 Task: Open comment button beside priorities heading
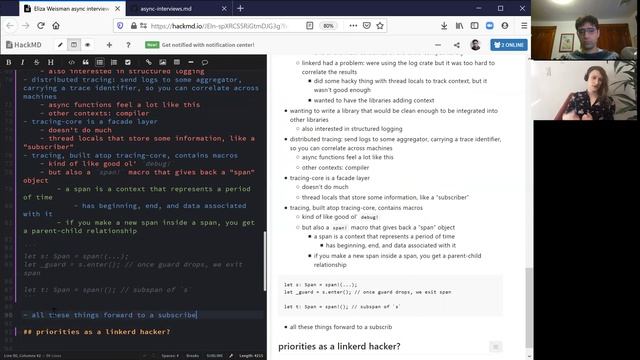[496, 347]
